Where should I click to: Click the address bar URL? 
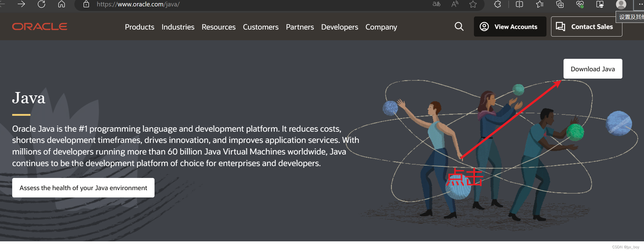coord(138,4)
